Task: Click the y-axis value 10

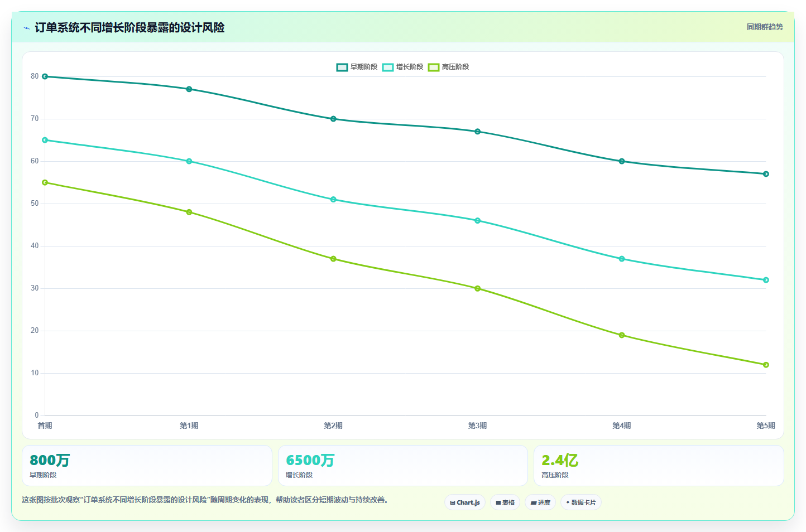Action: pos(35,373)
